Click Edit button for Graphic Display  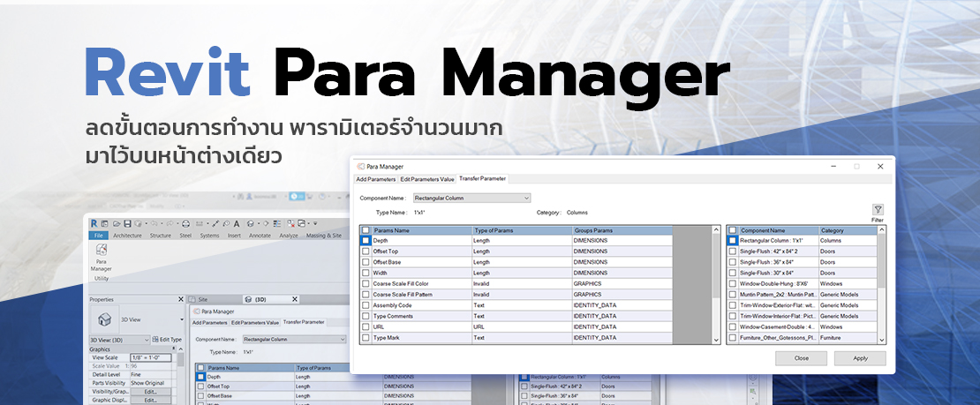pyautogui.click(x=151, y=400)
